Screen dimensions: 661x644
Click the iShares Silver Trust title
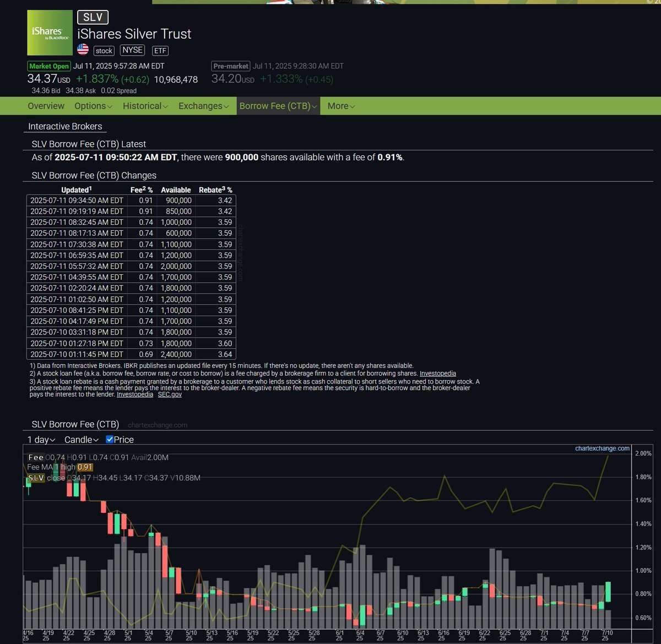(x=134, y=34)
